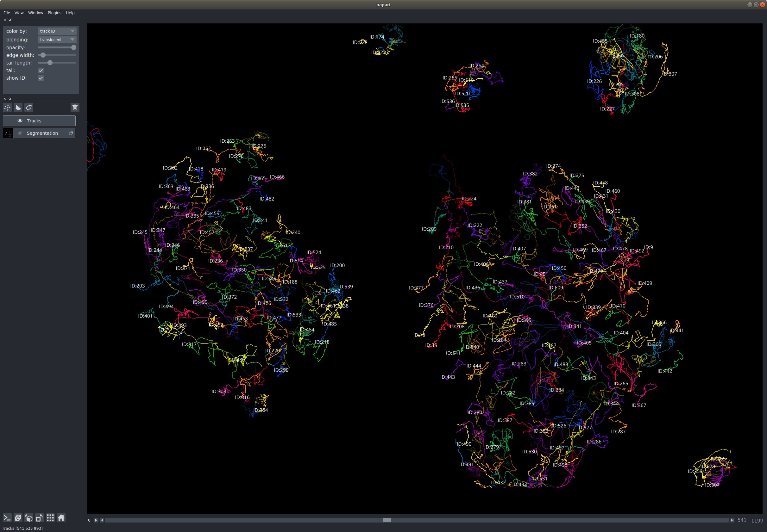Open the color by dropdown
The width and height of the screenshot is (767, 532).
coord(56,31)
